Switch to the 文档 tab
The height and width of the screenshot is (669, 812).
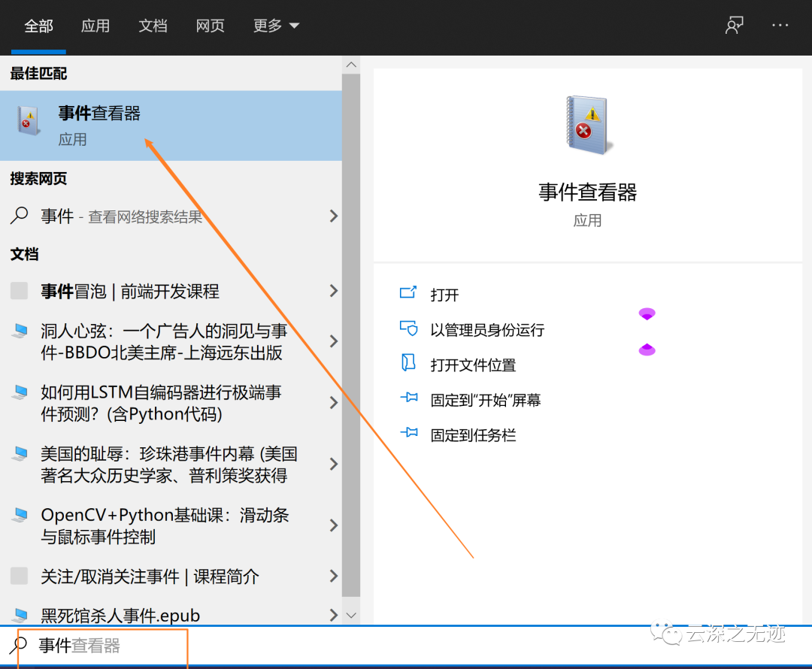tap(153, 25)
